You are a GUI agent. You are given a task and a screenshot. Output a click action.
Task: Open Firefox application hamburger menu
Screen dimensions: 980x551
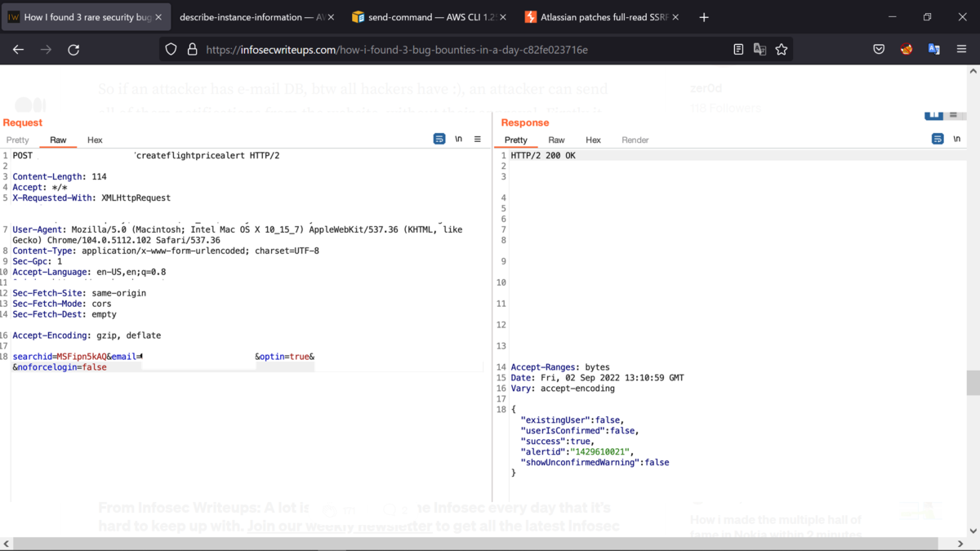(x=962, y=49)
